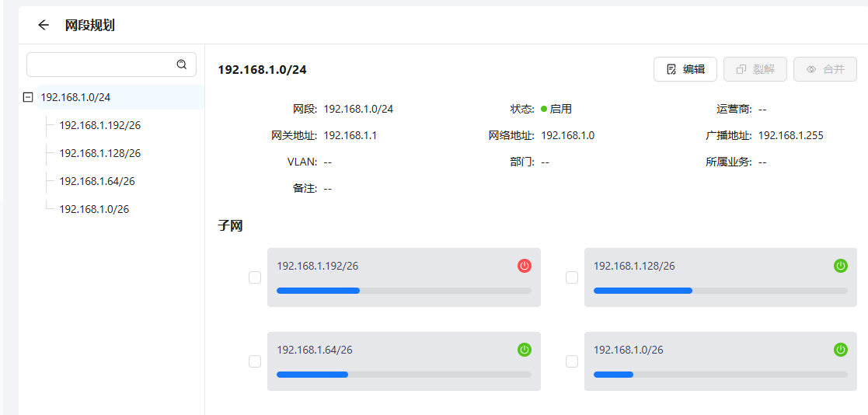This screenshot has height=415, width=868.
Task: Tick the checkbox for 192.168.1.128/26 subnet card
Action: point(572,277)
